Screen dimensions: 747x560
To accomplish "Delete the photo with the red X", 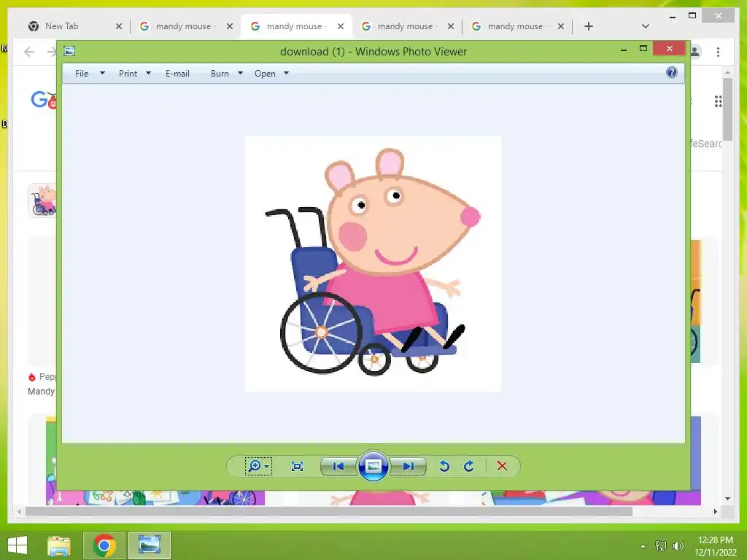I will [502, 466].
